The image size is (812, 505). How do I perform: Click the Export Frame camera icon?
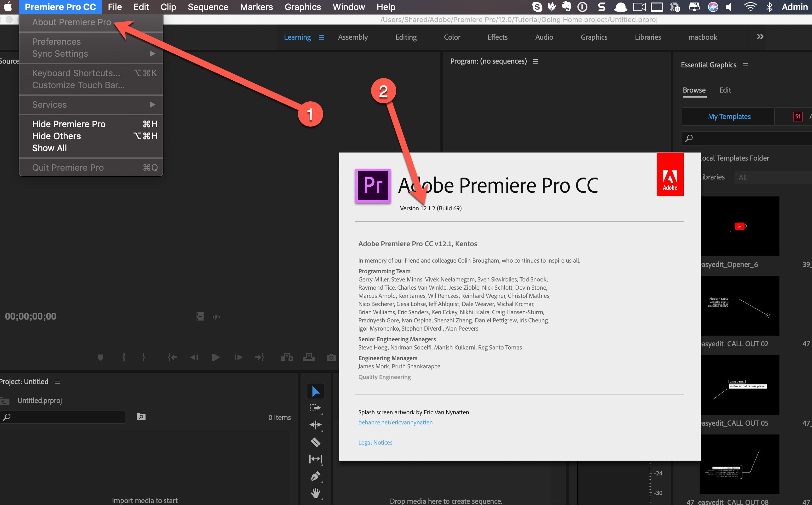tap(331, 357)
